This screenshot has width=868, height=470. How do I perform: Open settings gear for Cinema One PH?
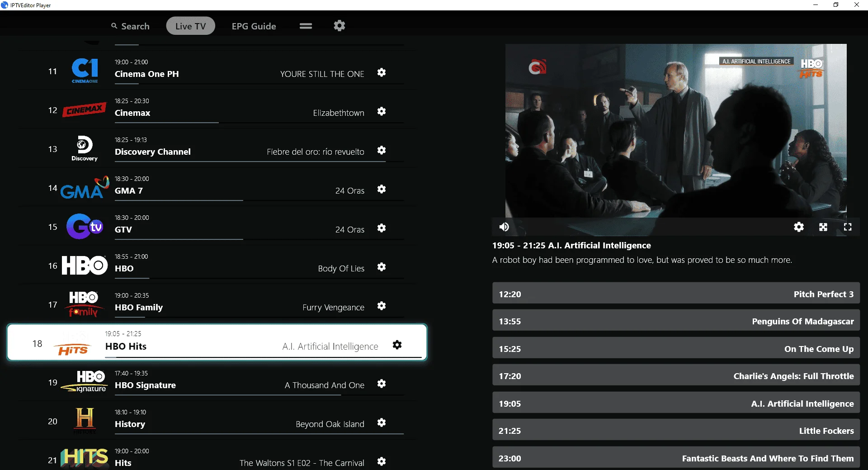click(x=382, y=72)
